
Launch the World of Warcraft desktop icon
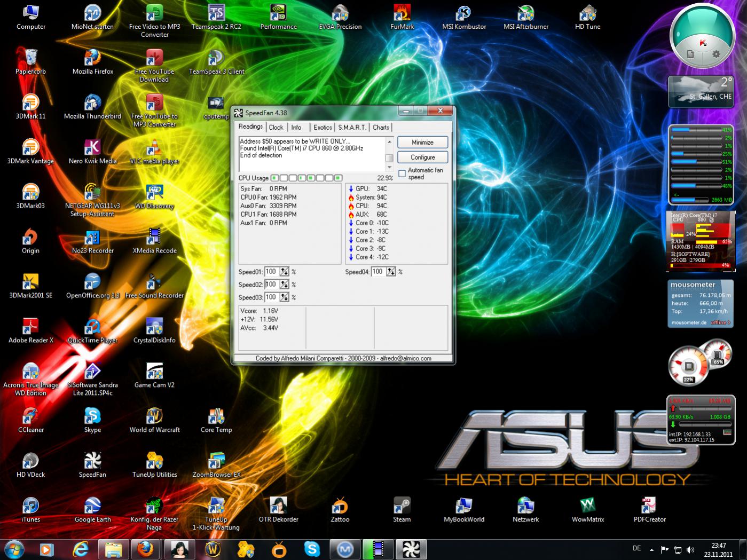tap(154, 420)
